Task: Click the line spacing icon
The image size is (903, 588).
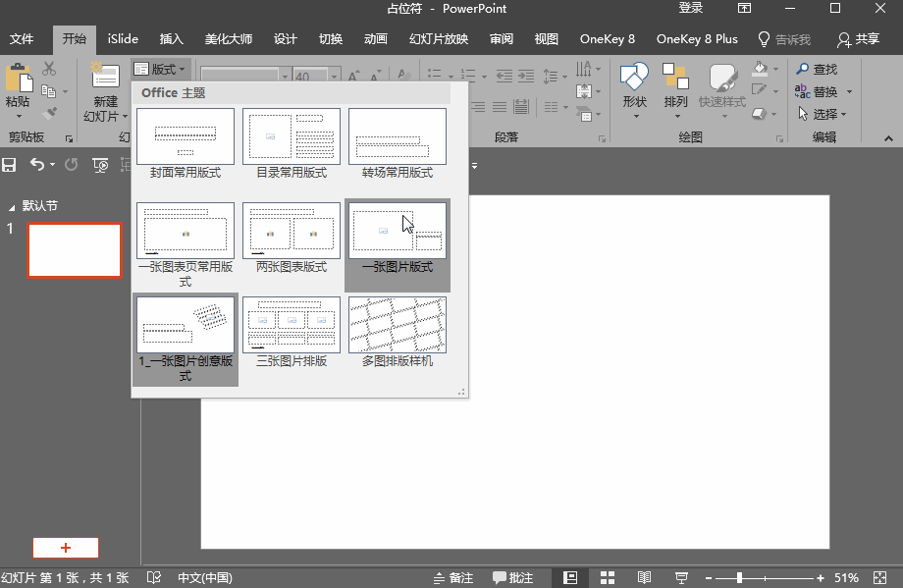Action: coord(551,76)
